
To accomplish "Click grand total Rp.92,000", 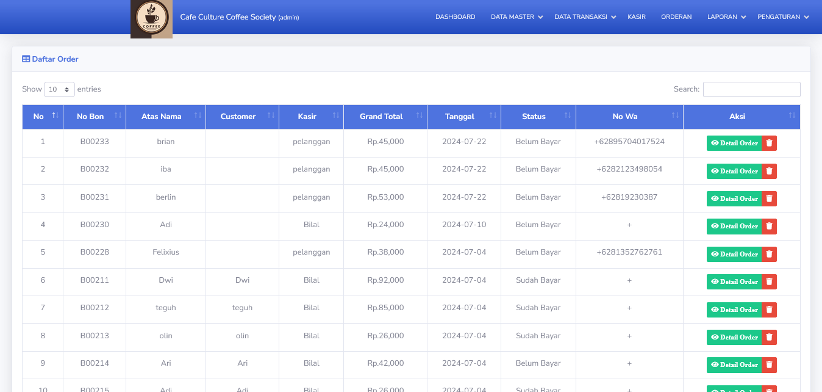I will [385, 280].
